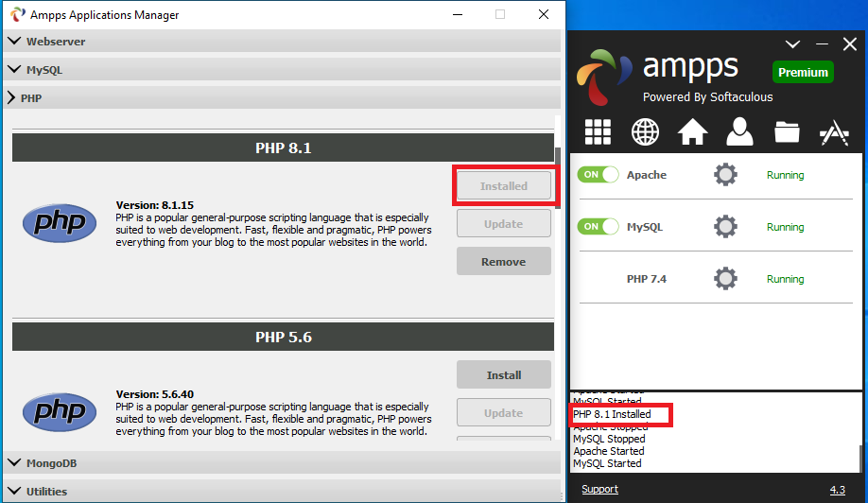Click MySQL 'Running' status text
The image size is (868, 503).
coord(785,227)
